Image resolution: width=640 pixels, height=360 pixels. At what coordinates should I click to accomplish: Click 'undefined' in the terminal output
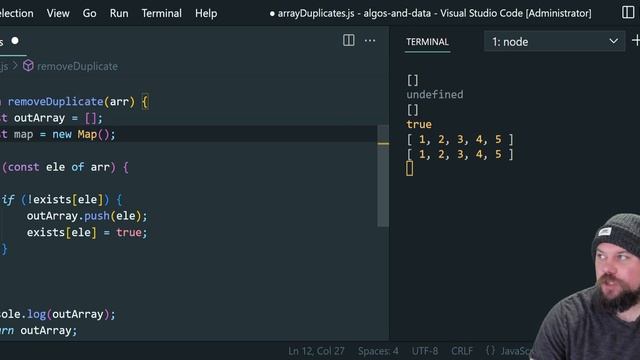(x=435, y=95)
